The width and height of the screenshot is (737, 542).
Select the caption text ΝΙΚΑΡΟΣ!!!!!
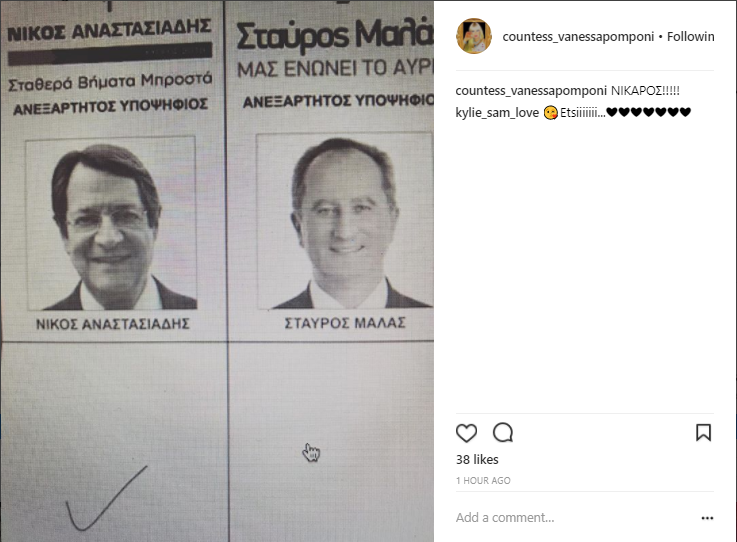pyautogui.click(x=645, y=91)
